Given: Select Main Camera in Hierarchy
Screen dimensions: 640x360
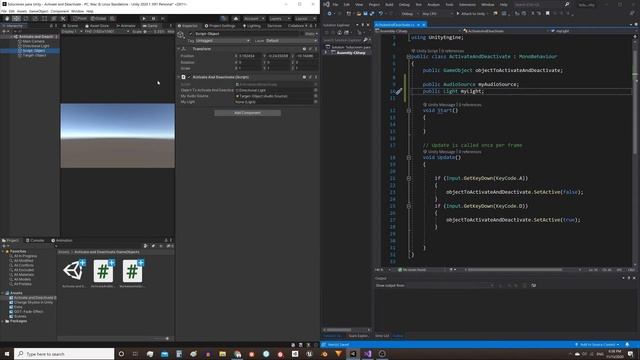Looking at the screenshot, I should click(x=33, y=41).
